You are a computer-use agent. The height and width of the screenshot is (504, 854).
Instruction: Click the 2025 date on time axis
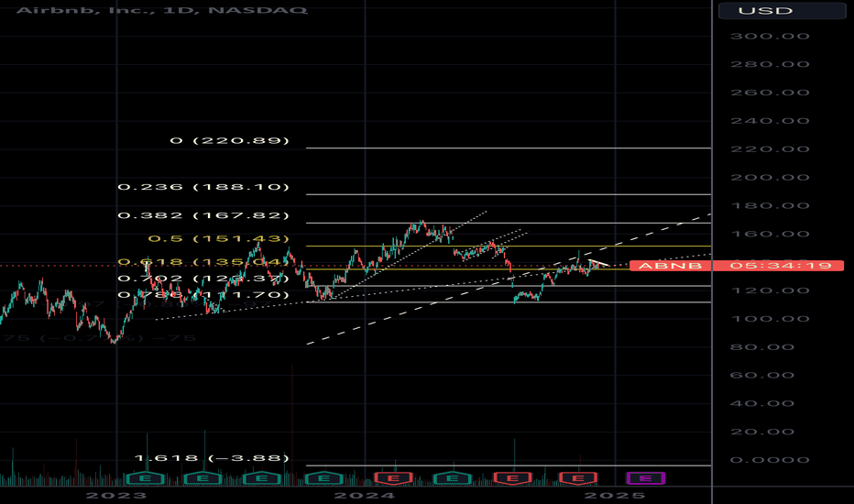click(x=614, y=495)
